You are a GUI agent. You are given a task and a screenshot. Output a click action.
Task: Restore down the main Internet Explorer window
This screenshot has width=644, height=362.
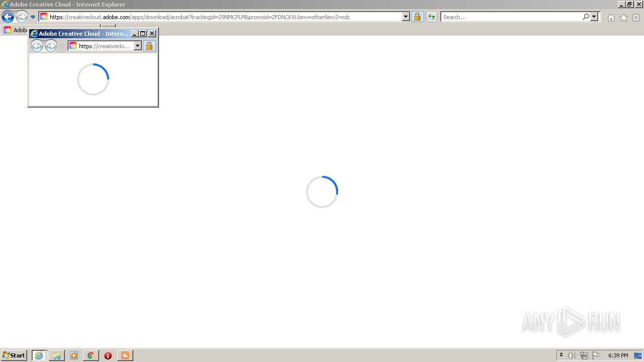point(629,4)
